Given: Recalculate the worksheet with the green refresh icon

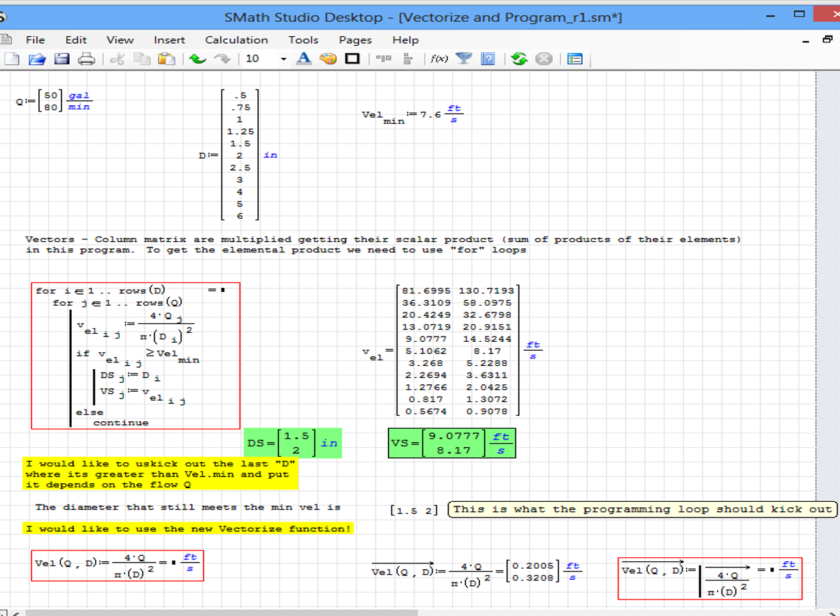Looking at the screenshot, I should pos(519,59).
